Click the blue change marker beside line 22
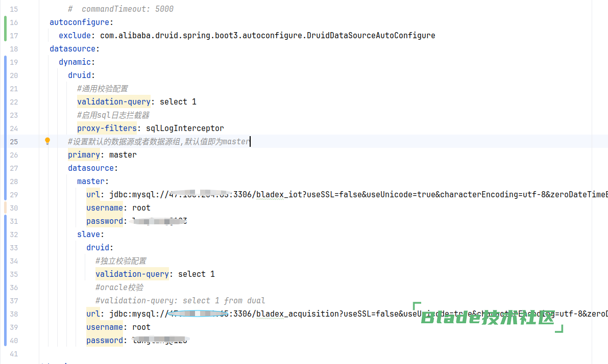The height and width of the screenshot is (364, 608). 5,102
